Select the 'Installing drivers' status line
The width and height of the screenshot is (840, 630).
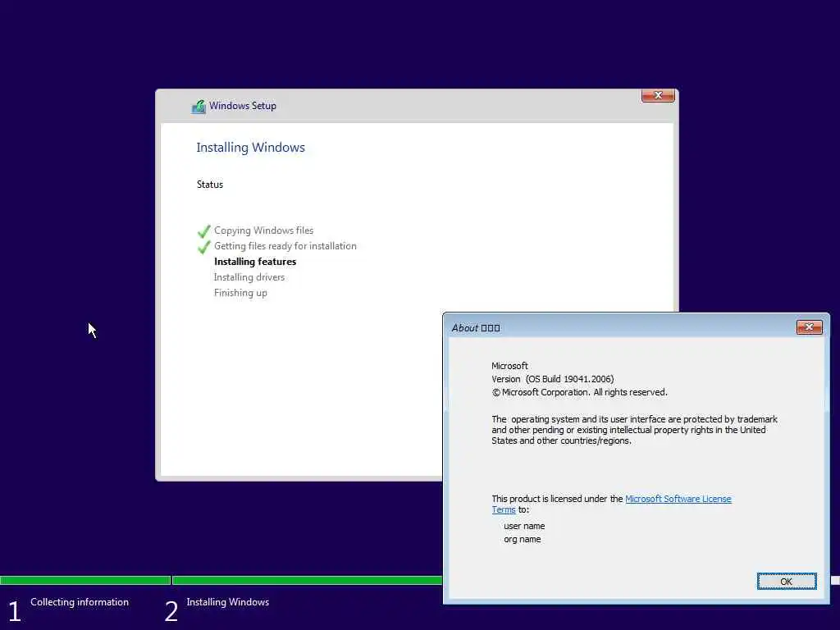(249, 277)
